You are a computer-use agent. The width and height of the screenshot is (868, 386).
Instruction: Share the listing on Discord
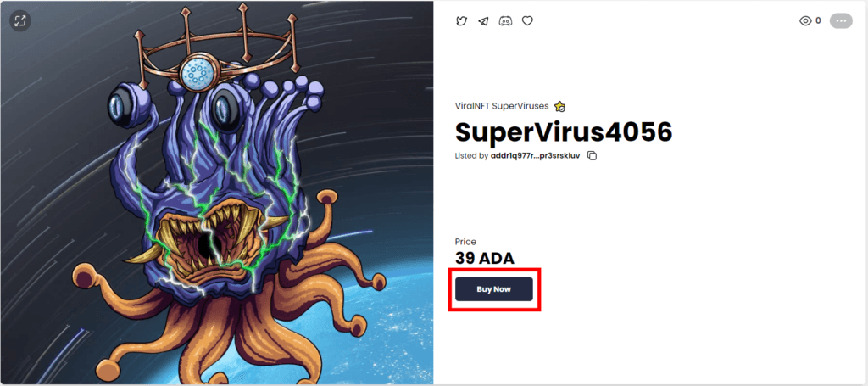coord(505,21)
